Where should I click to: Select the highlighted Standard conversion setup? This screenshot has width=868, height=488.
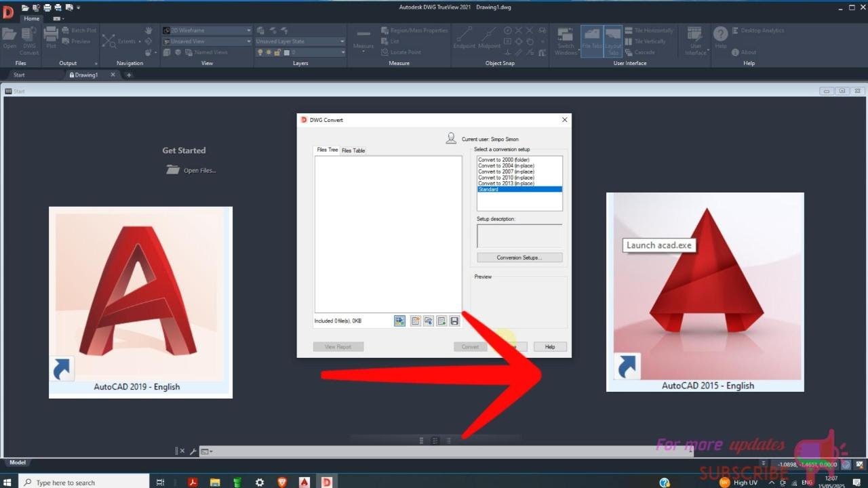pyautogui.click(x=519, y=189)
